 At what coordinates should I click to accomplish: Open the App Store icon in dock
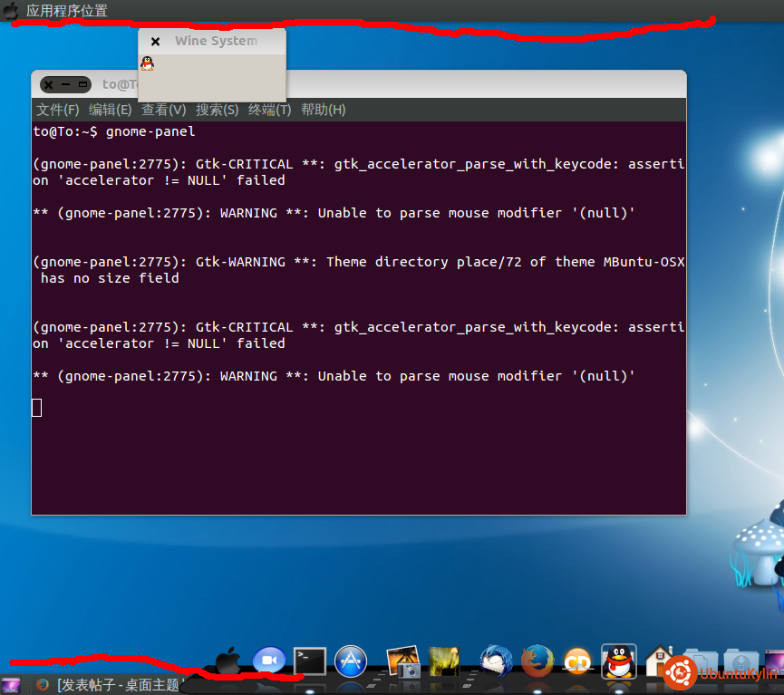pos(351,661)
